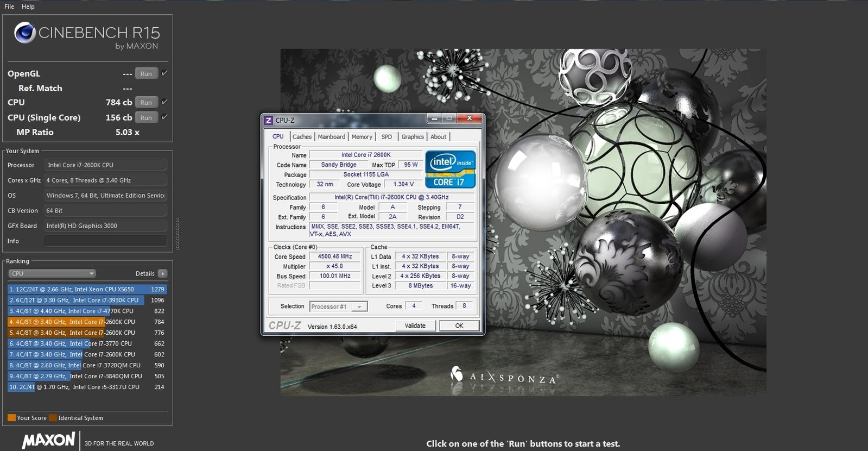868x451 pixels.
Task: Click the CPU-Z title bar icon
Action: click(268, 120)
